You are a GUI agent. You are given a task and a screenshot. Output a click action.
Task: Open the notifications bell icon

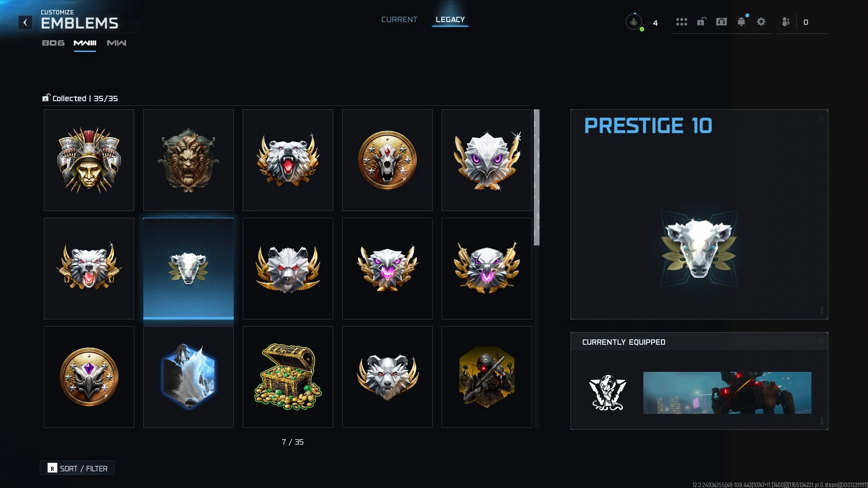pyautogui.click(x=741, y=22)
